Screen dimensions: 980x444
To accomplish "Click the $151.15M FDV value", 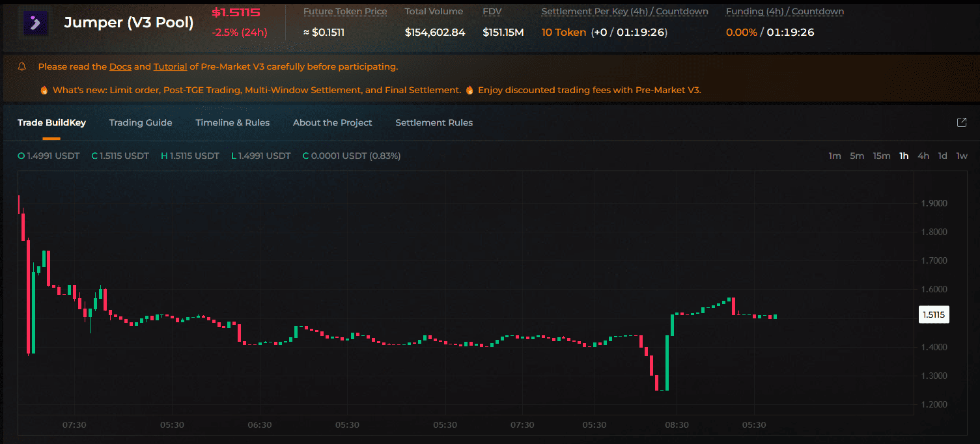I will tap(503, 33).
